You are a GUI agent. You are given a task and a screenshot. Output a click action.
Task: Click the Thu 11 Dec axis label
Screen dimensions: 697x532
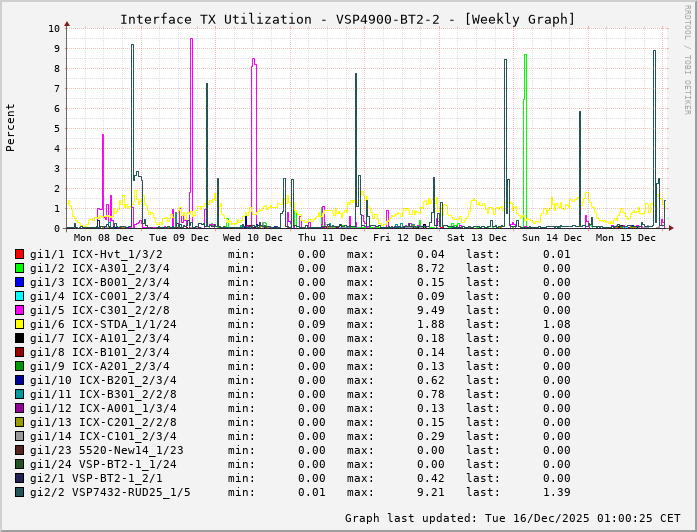[328, 238]
